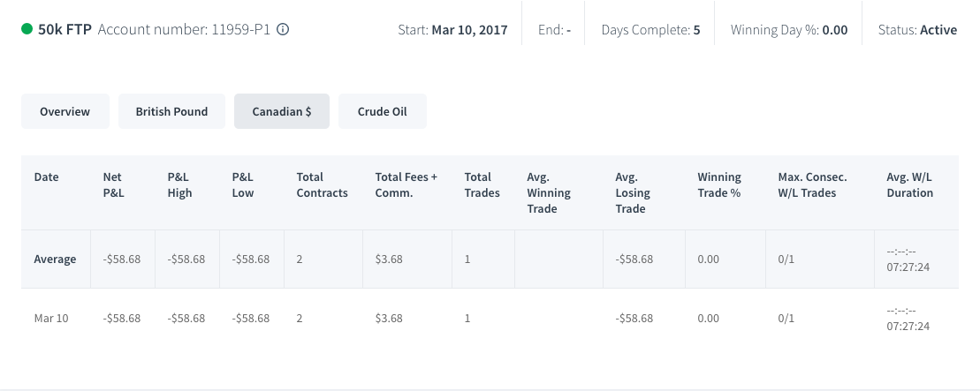The width and height of the screenshot is (980, 391).
Task: Click the P&L High column header
Action: [180, 184]
